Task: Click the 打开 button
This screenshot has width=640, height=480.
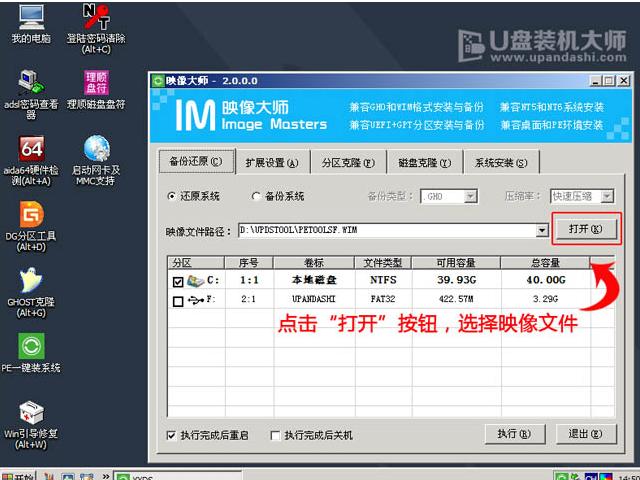Action: (585, 229)
